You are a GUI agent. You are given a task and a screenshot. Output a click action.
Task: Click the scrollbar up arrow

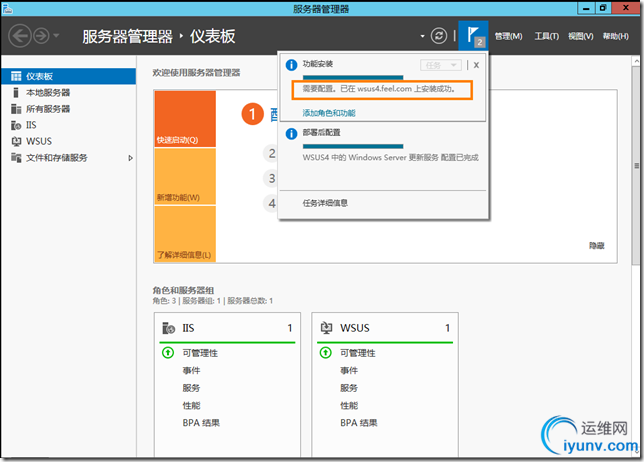[636, 61]
